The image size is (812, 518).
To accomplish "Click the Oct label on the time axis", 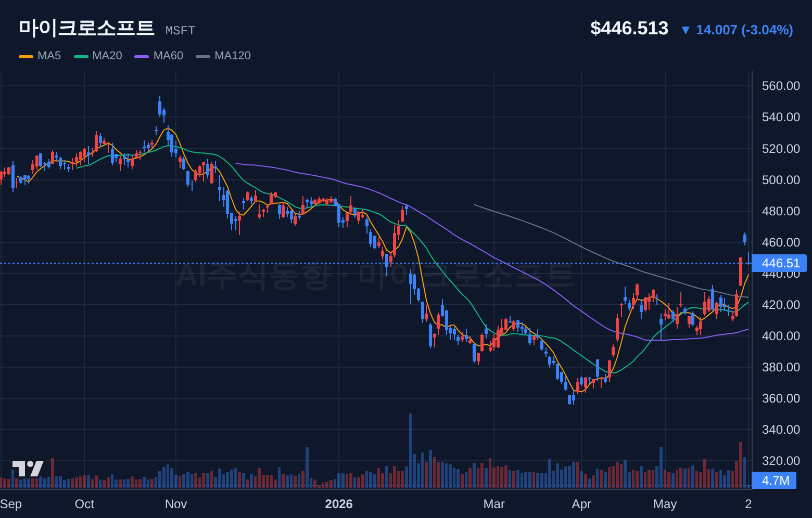I will point(84,504).
